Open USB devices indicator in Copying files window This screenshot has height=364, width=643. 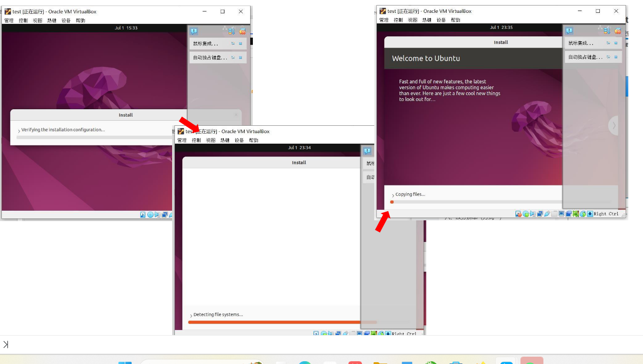[x=547, y=214]
